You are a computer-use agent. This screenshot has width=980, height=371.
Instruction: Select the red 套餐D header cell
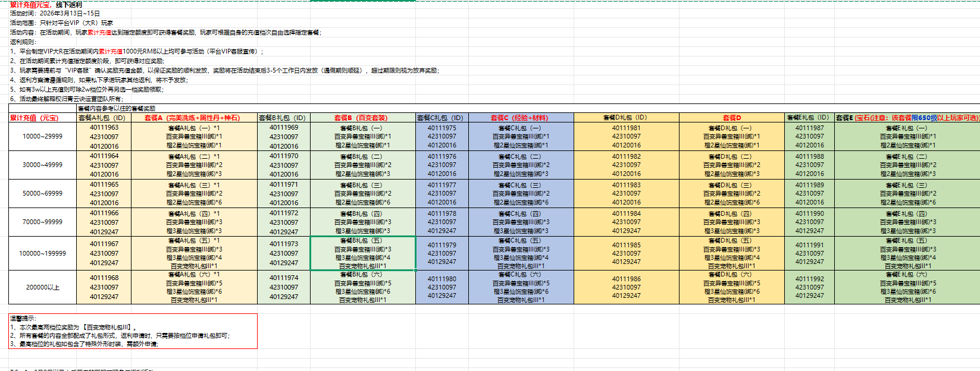pyautogui.click(x=731, y=118)
